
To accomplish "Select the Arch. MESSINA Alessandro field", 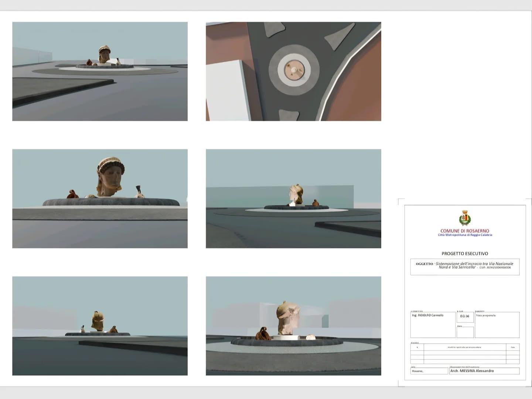I will coord(484,371).
